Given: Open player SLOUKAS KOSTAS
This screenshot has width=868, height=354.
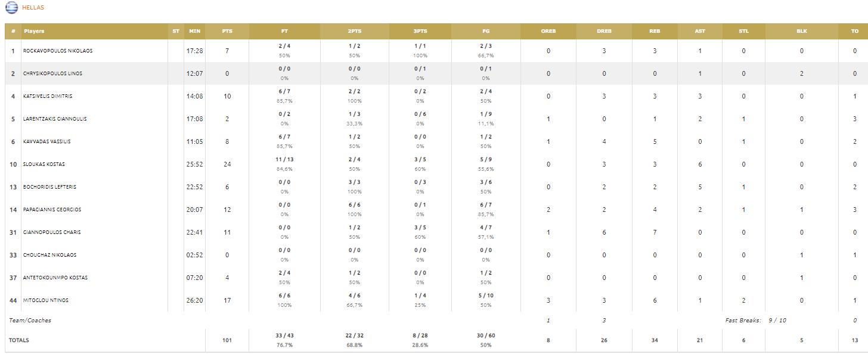Looking at the screenshot, I should 44,164.
